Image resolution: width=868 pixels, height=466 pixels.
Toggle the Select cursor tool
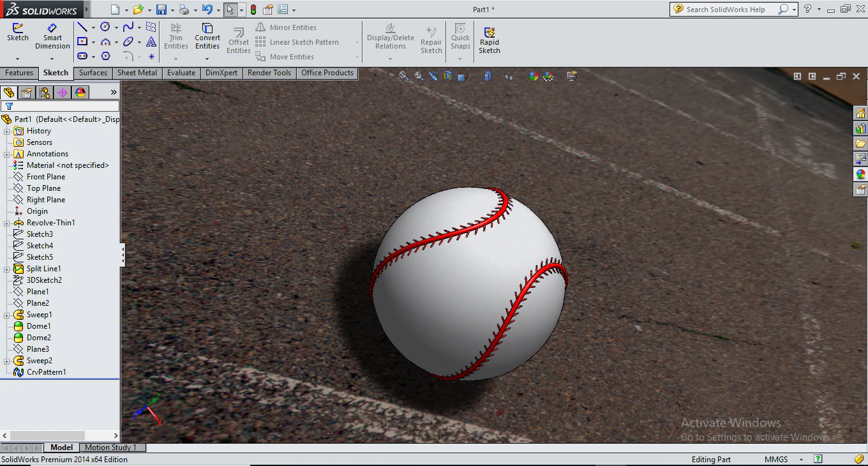(230, 10)
